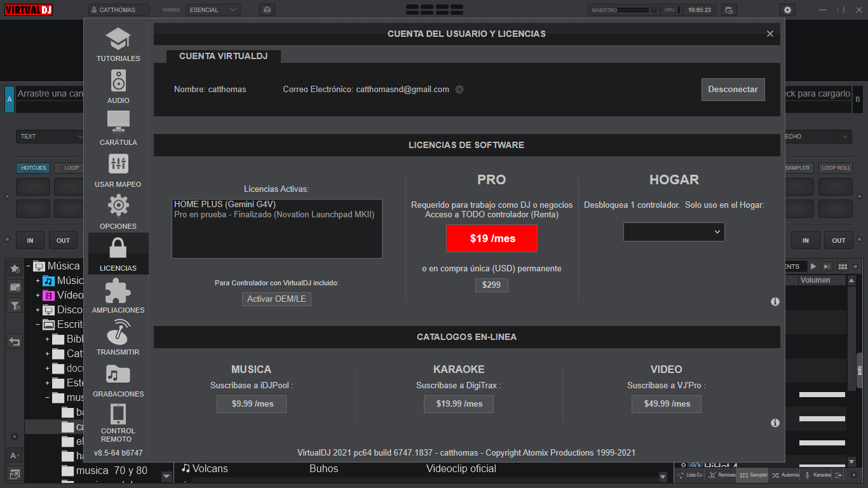
Task: Toggle the Automix panel at bottom
Action: tap(785, 475)
